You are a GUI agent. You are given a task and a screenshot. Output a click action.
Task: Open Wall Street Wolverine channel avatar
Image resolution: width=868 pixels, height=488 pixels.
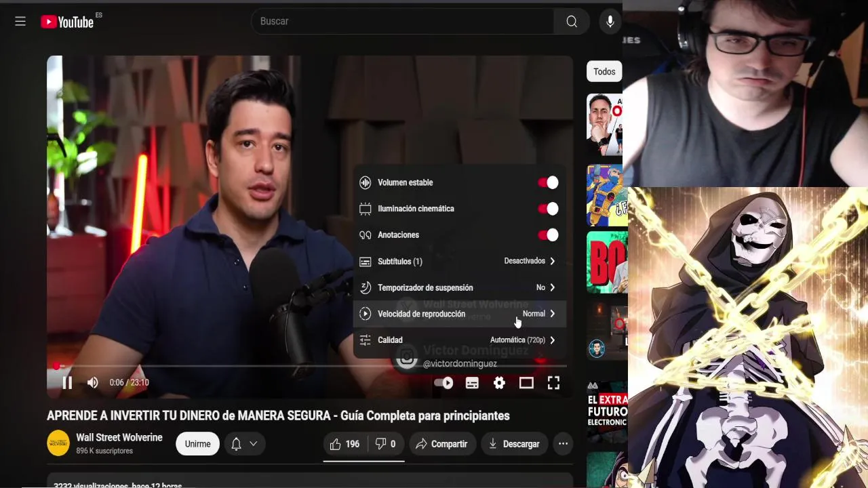point(58,443)
